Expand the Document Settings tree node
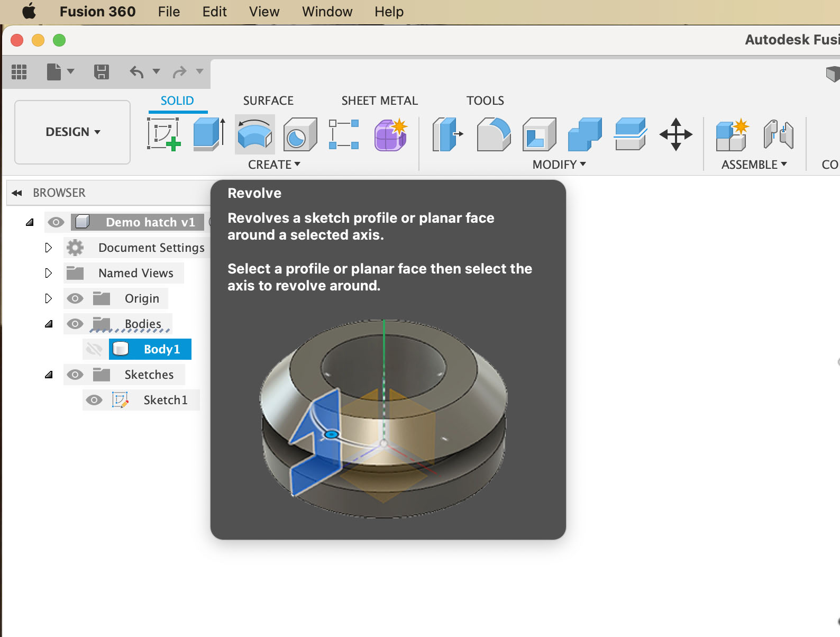Image resolution: width=840 pixels, height=637 pixels. coord(48,248)
